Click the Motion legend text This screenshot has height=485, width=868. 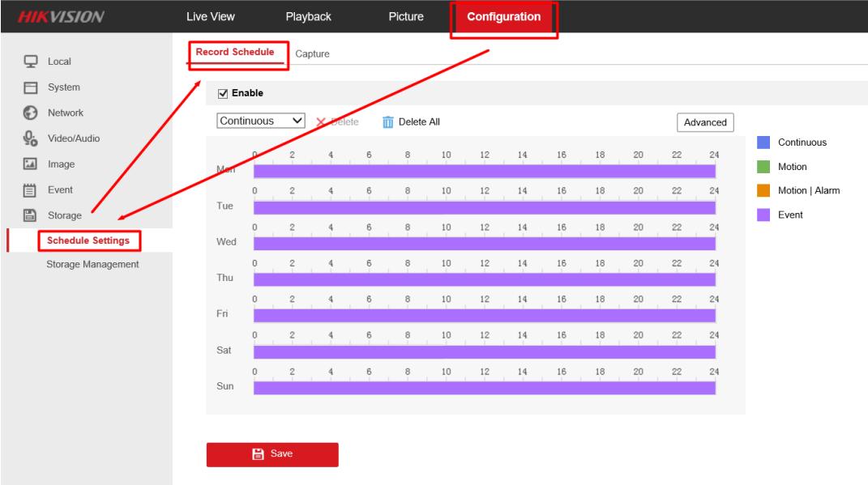(792, 167)
